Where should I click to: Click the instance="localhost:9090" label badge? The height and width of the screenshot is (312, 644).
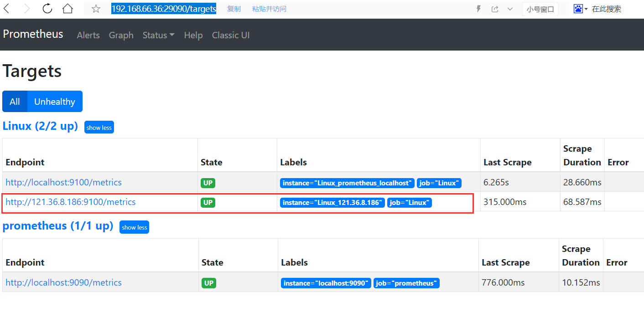pos(326,283)
